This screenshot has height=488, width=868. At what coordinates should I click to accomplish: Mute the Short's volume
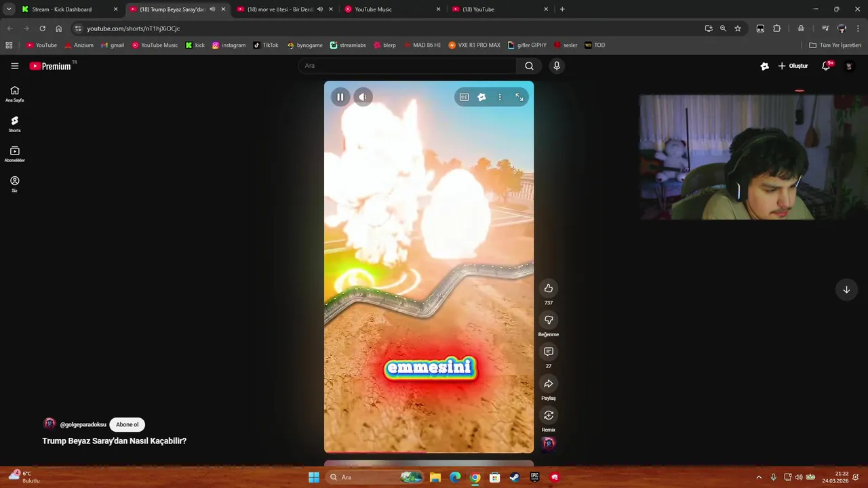(363, 97)
